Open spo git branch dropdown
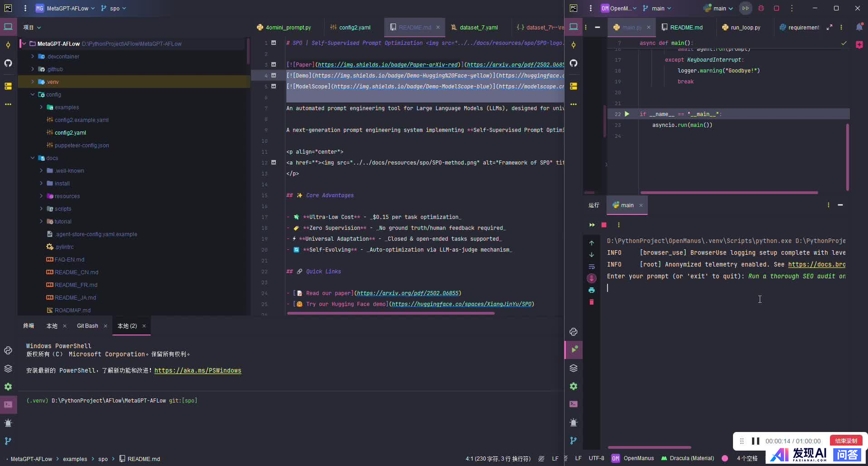868x466 pixels. pos(114,8)
